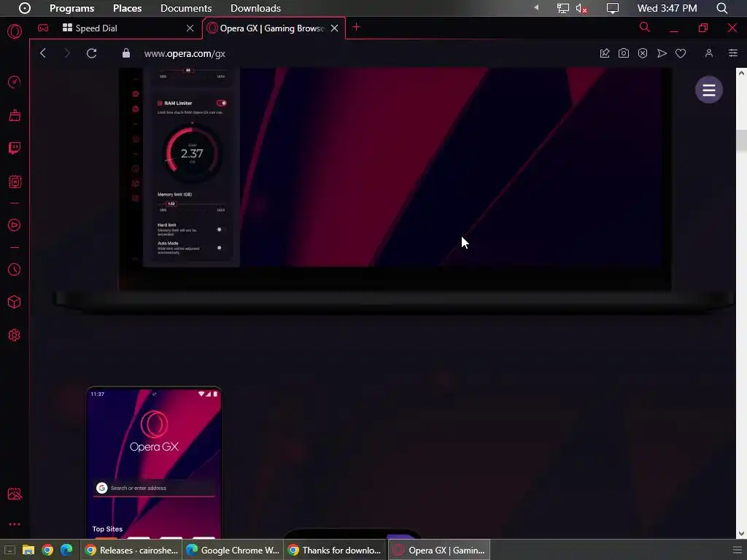Go back to the previous page
This screenshot has height=560, width=747.
43,53
